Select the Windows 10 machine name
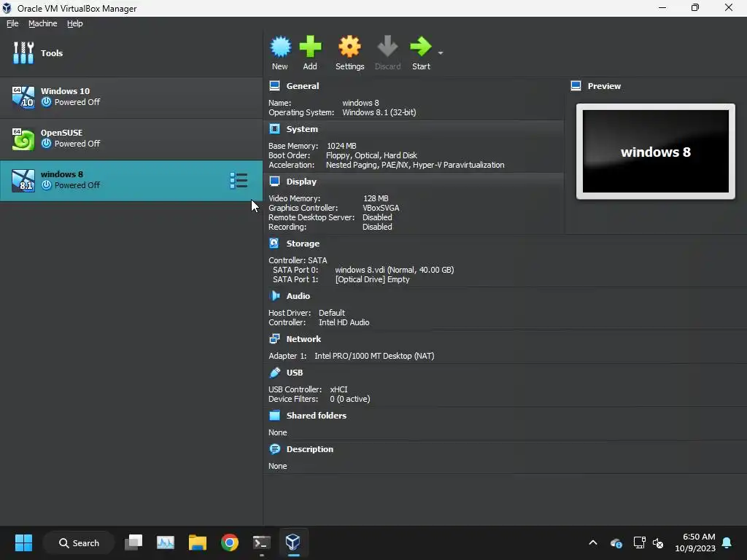This screenshot has height=560, width=747. [65, 91]
